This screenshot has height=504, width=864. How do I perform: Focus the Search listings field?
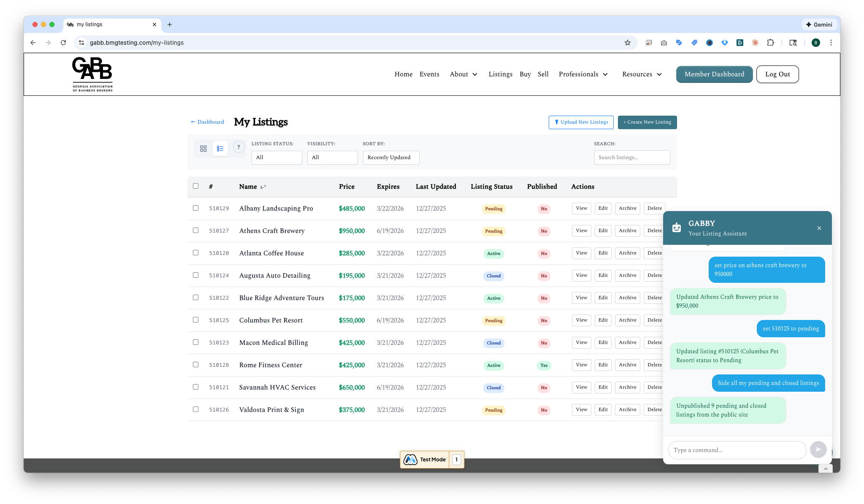pos(632,157)
